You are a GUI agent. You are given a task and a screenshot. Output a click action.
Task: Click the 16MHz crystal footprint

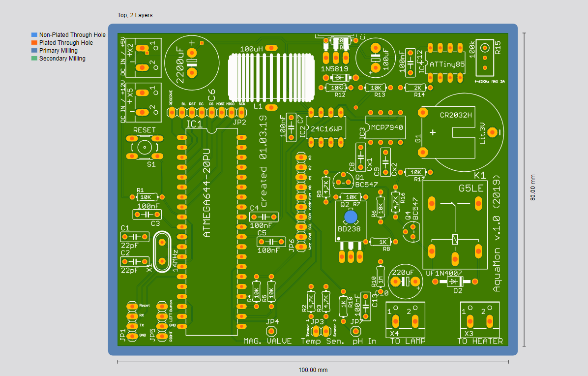pos(162,252)
